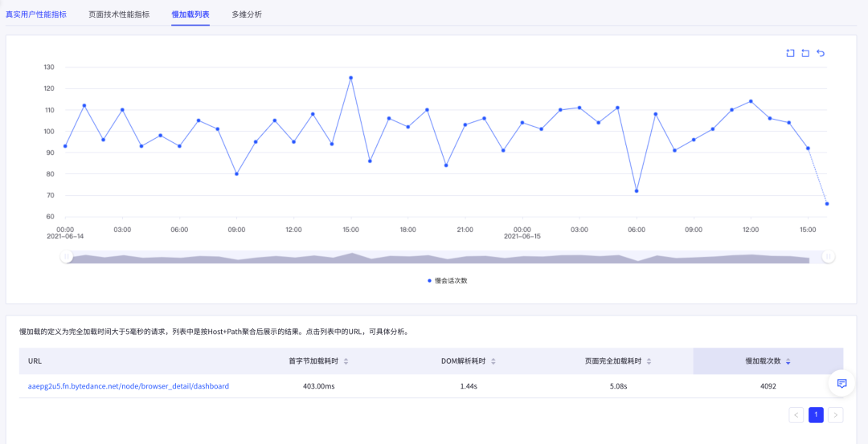Toggle the 慢会话次数 legend series
The image size is (868, 444).
click(x=448, y=281)
